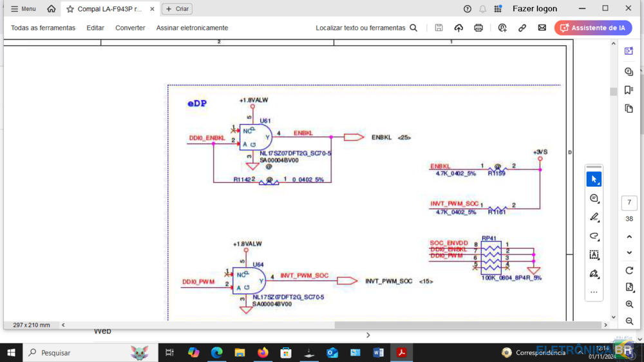644x362 pixels.
Task: Star the Compal LA-F943P document tab
Action: point(70,9)
